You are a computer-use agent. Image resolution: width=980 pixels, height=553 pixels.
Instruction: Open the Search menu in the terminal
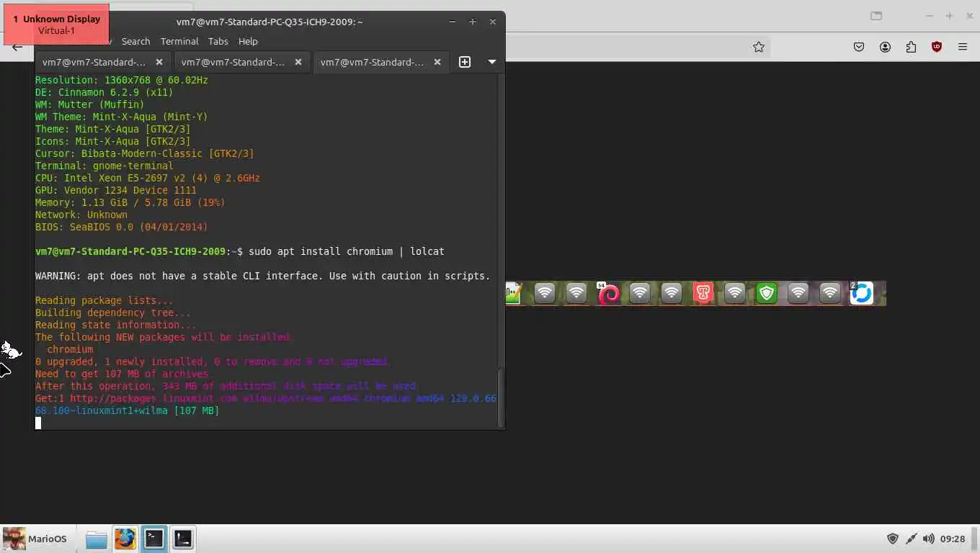[135, 41]
